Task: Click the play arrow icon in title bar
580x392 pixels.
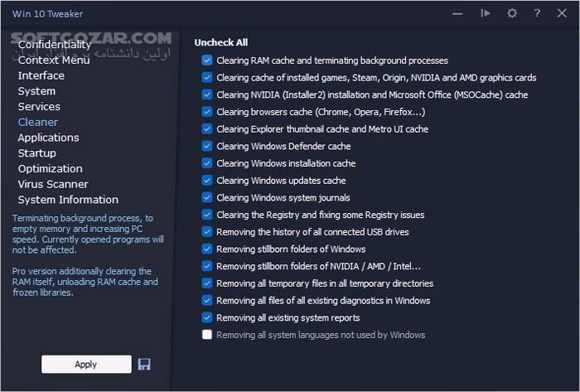Action: [486, 13]
